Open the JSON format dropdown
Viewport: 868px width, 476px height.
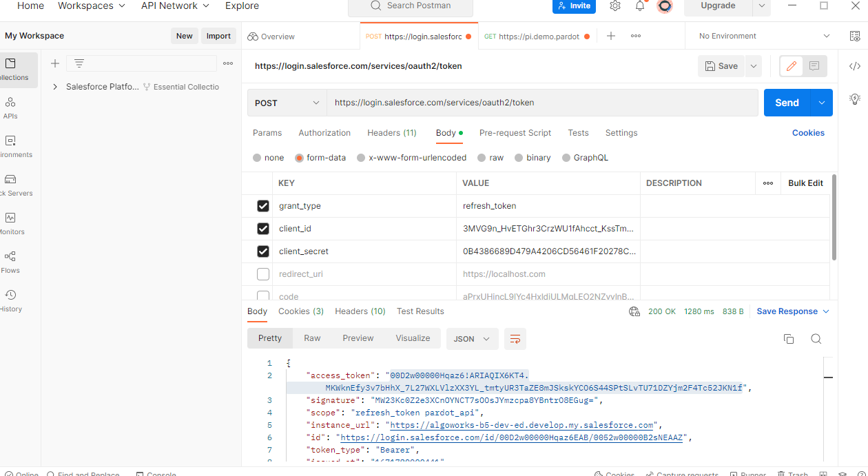472,339
